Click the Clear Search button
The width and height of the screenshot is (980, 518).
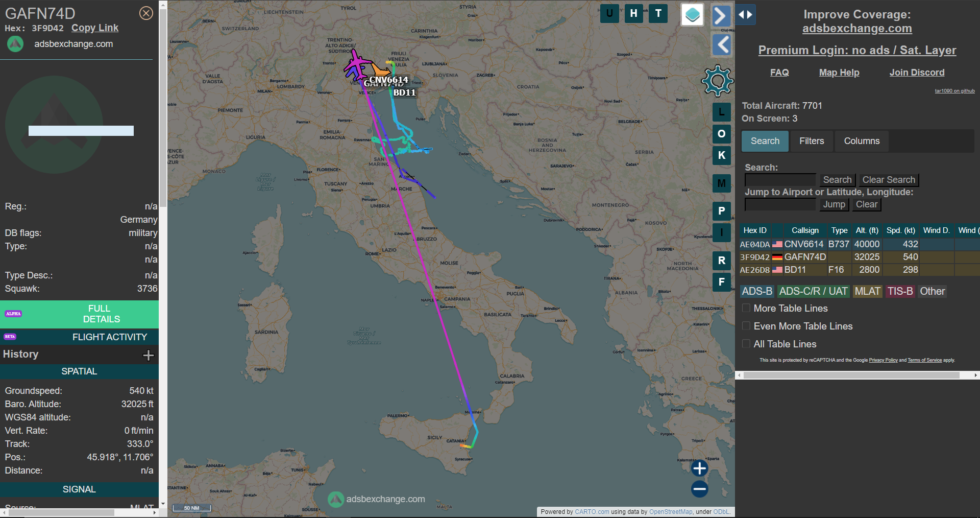(x=889, y=180)
